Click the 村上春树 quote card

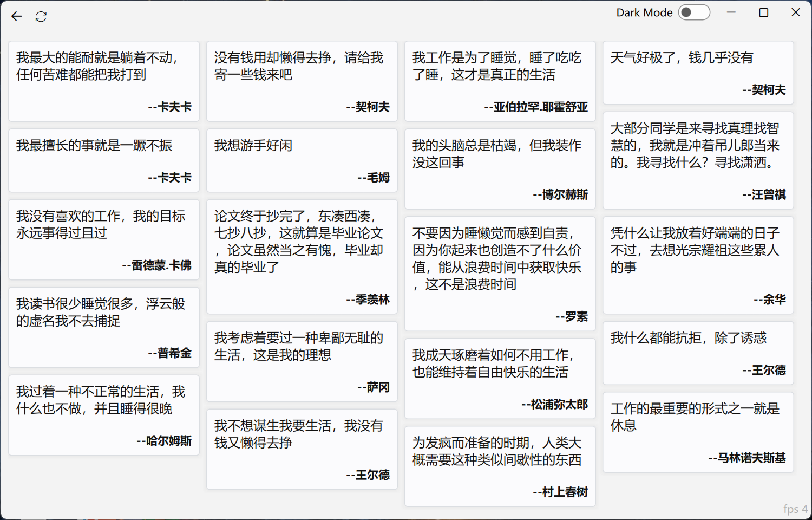tap(500, 466)
